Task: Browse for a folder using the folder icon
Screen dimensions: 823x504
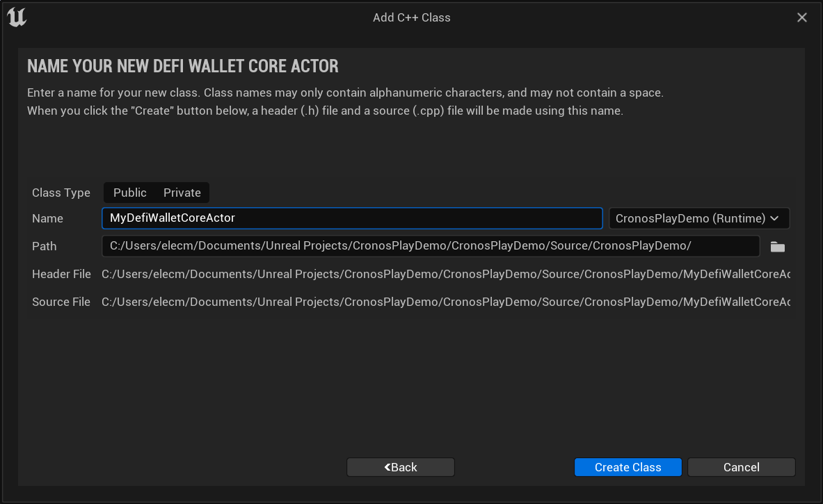Action: click(777, 247)
